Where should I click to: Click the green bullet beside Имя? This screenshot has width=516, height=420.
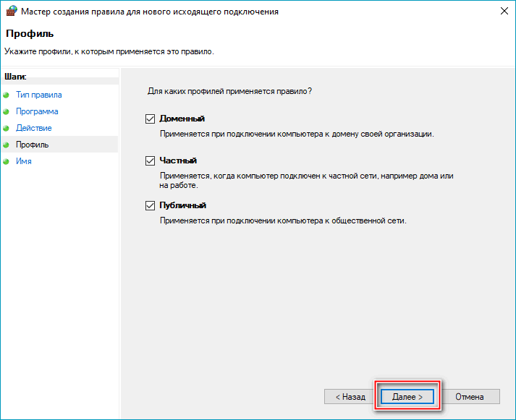pyautogui.click(x=7, y=162)
